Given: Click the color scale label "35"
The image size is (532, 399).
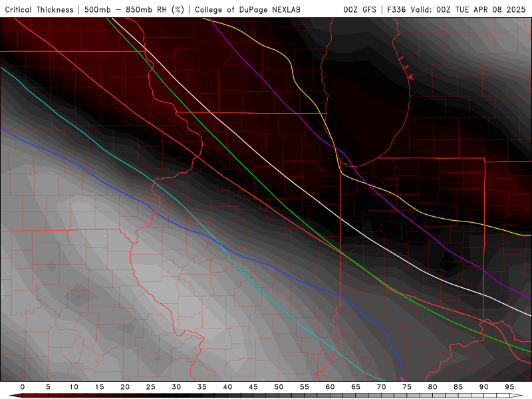Looking at the screenshot, I should (x=202, y=387).
